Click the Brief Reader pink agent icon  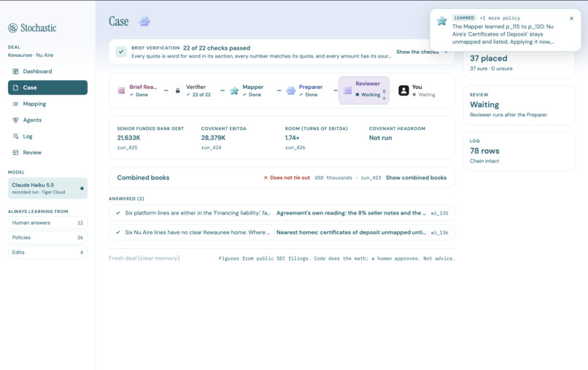pyautogui.click(x=121, y=90)
